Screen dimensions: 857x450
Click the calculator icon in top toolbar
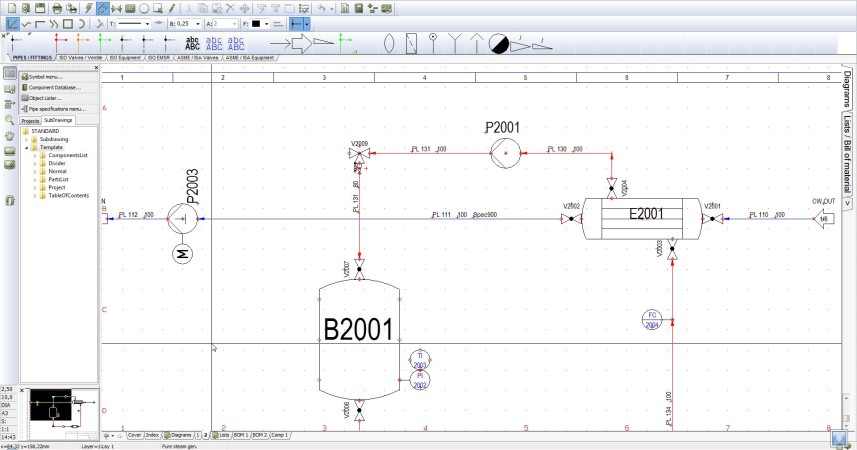359,8
